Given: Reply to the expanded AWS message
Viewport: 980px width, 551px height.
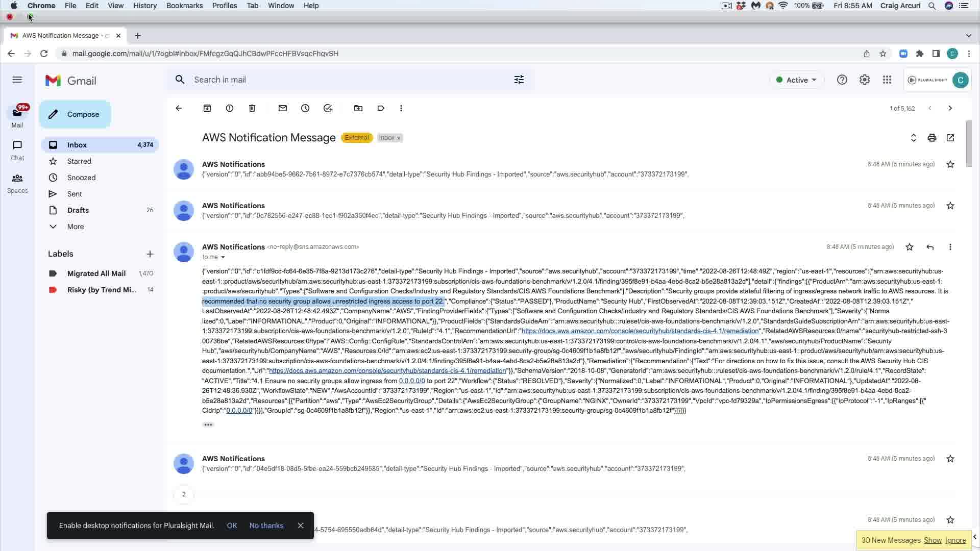Looking at the screenshot, I should click(x=930, y=247).
